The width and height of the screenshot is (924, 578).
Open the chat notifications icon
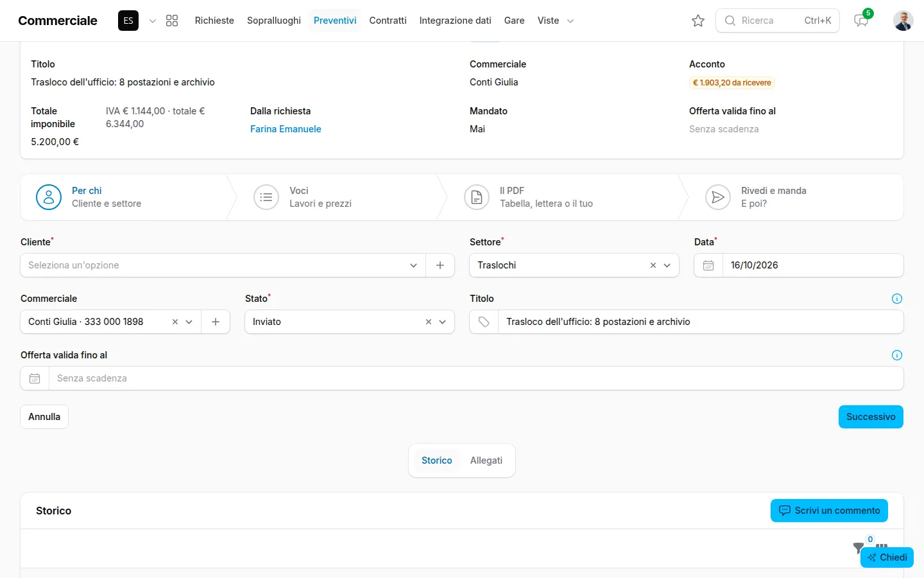861,21
